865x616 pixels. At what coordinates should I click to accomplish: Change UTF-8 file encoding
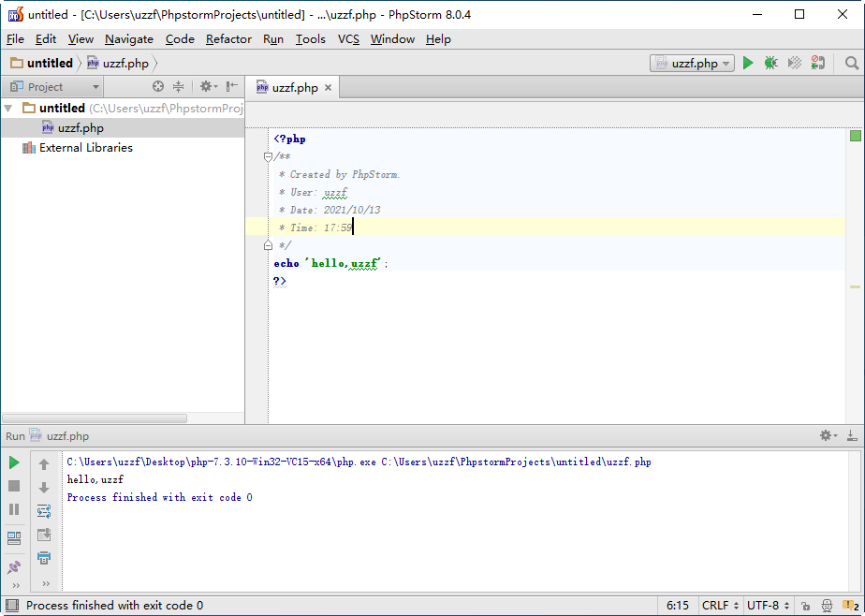[x=768, y=606]
